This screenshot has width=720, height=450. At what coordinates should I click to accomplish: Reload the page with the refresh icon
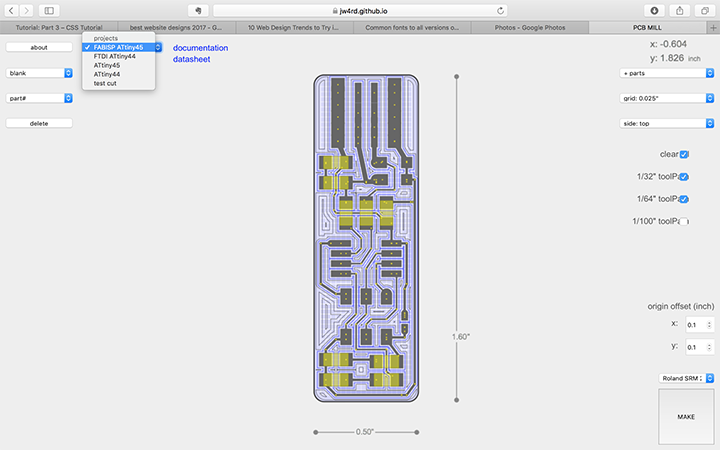tap(501, 11)
